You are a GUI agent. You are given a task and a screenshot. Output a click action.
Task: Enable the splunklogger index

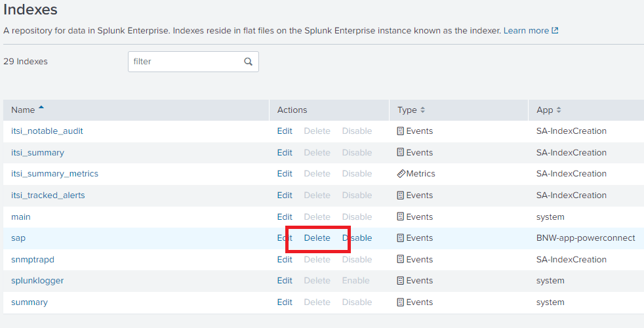(355, 281)
